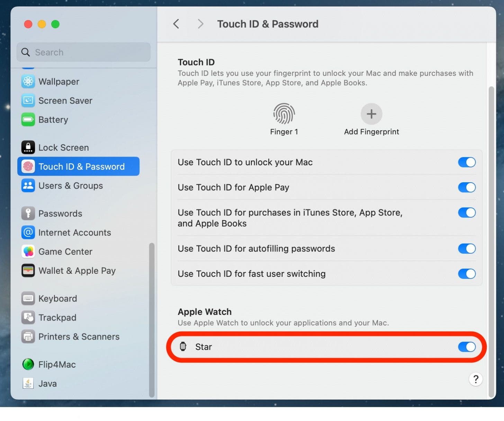Viewport: 504px width, 421px height.
Task: Select Lock Screen in sidebar
Action: 63,148
